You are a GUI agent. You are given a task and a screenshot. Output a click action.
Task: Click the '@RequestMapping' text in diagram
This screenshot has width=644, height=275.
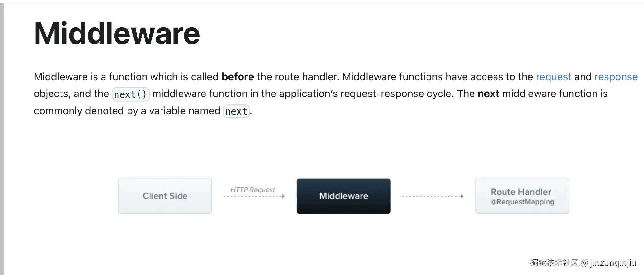point(522,202)
